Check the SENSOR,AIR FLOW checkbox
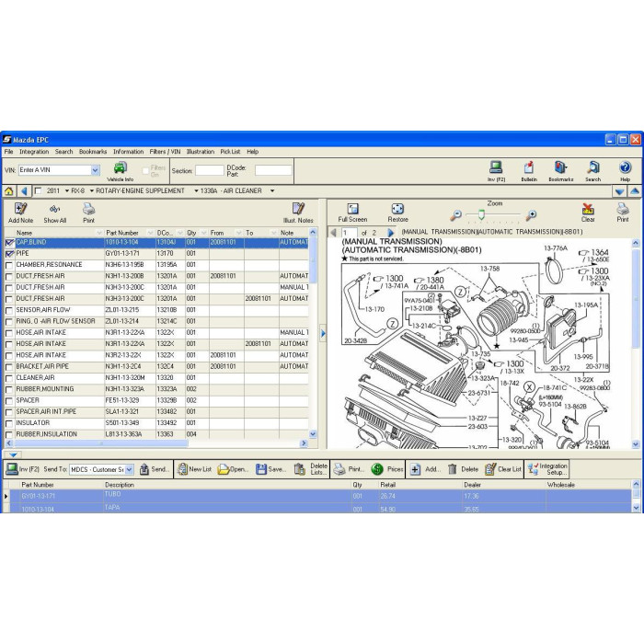644x644 pixels. tap(9, 311)
